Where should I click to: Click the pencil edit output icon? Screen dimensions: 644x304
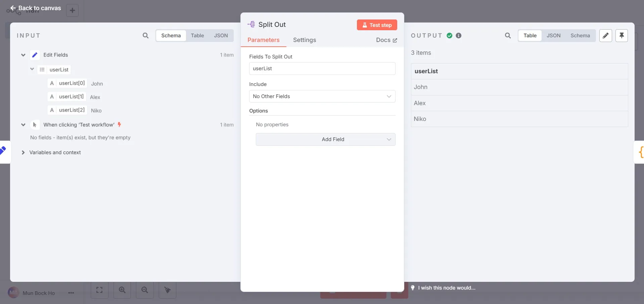[606, 36]
